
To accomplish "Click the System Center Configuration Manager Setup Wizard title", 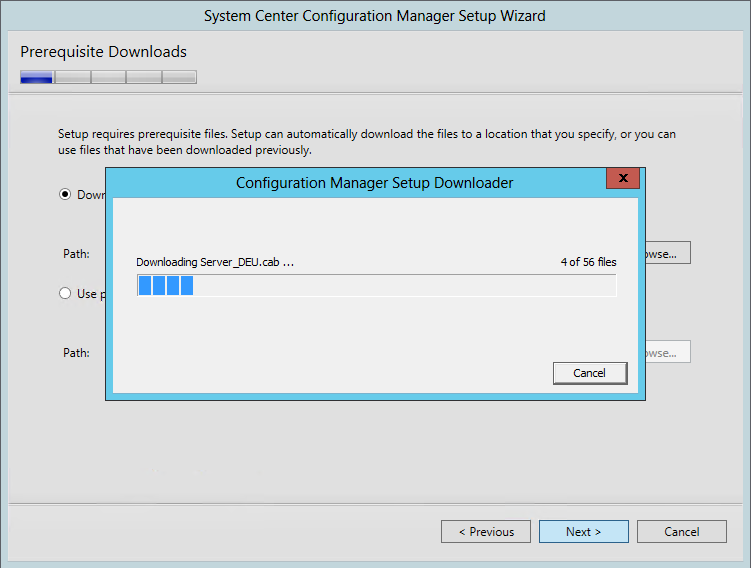I will pyautogui.click(x=375, y=16).
